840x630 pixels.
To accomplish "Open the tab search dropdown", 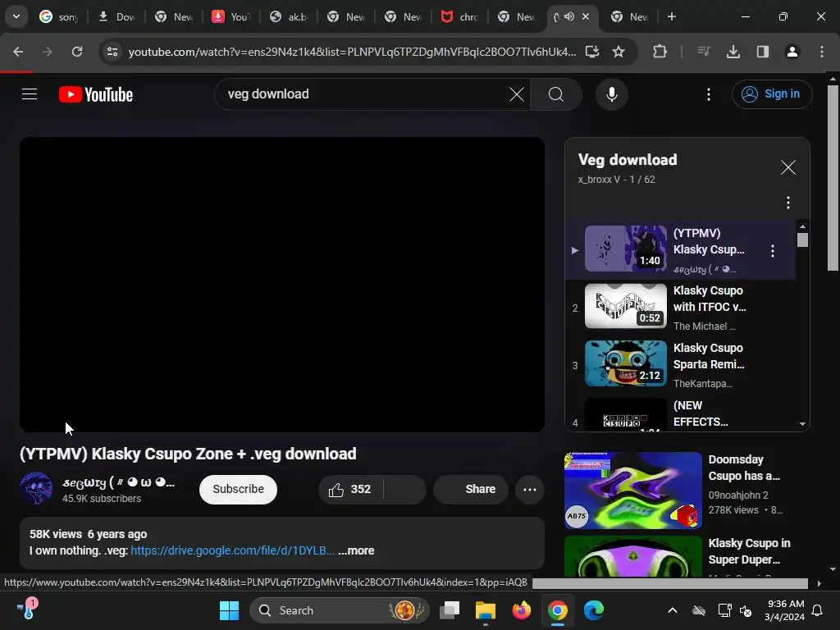I will pyautogui.click(x=16, y=16).
